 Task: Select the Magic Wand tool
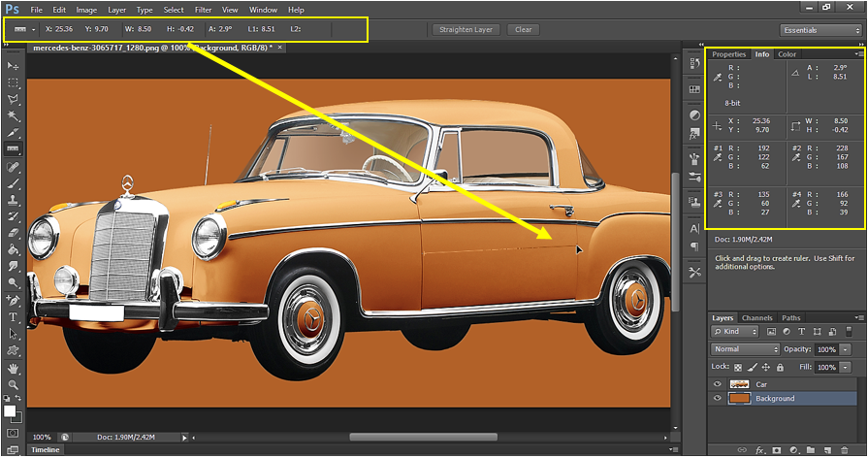pos(14,116)
